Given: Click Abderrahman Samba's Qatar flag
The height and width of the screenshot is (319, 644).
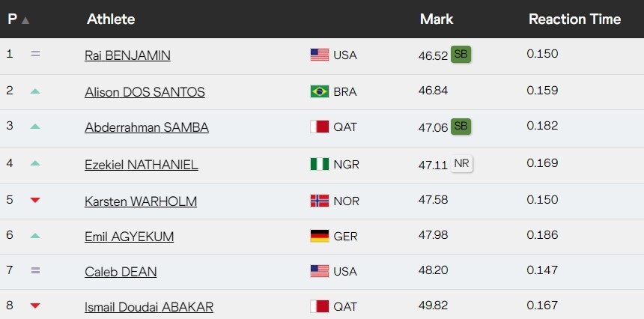Looking at the screenshot, I should (x=320, y=127).
